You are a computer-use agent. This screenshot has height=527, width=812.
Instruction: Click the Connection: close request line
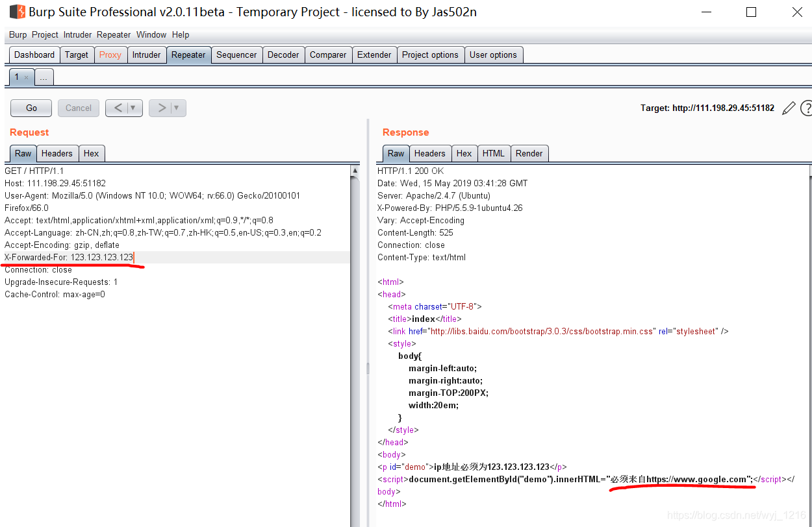point(38,270)
